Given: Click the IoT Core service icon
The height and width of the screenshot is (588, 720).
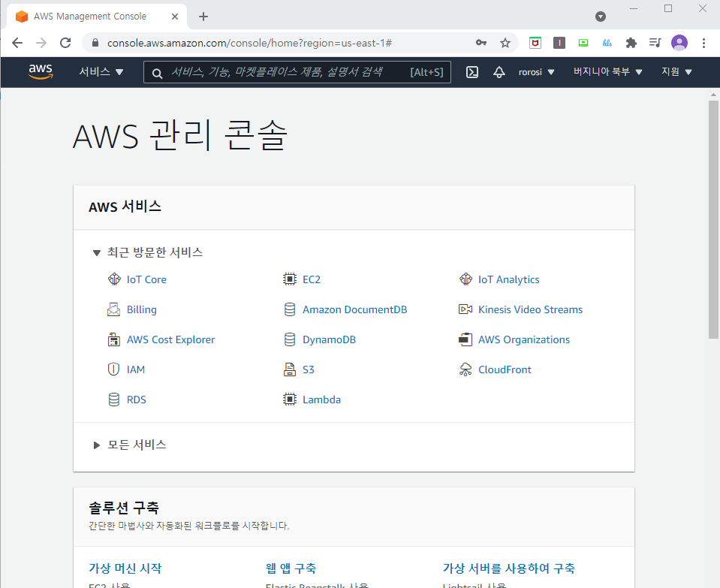Looking at the screenshot, I should (114, 279).
